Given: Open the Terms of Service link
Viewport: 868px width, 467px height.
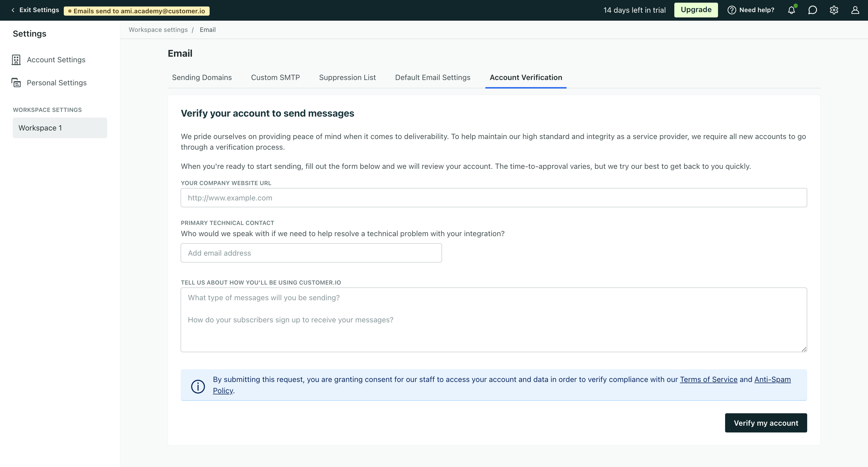Looking at the screenshot, I should click(708, 379).
